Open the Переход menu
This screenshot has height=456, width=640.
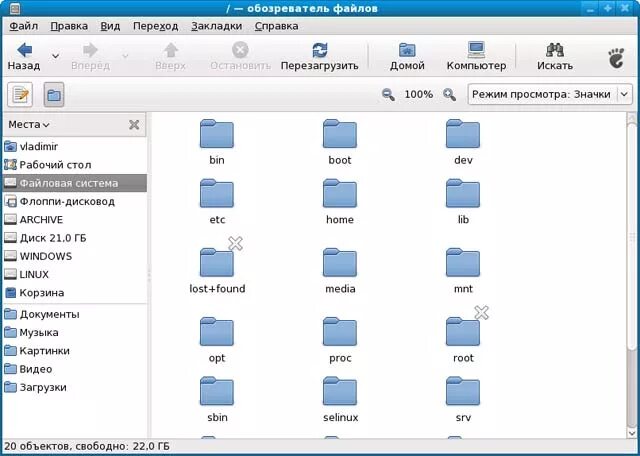pyautogui.click(x=156, y=26)
